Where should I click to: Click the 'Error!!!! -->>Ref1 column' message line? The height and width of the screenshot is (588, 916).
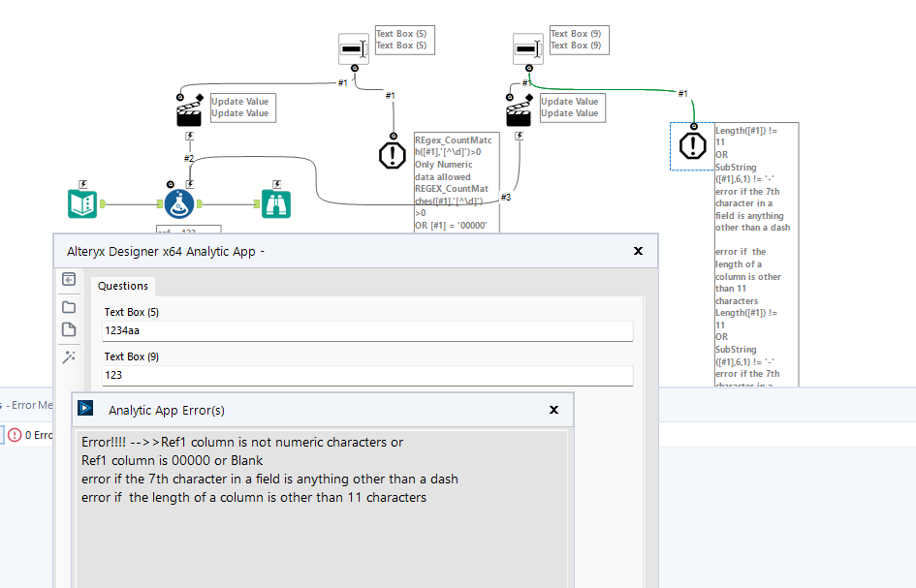[242, 442]
